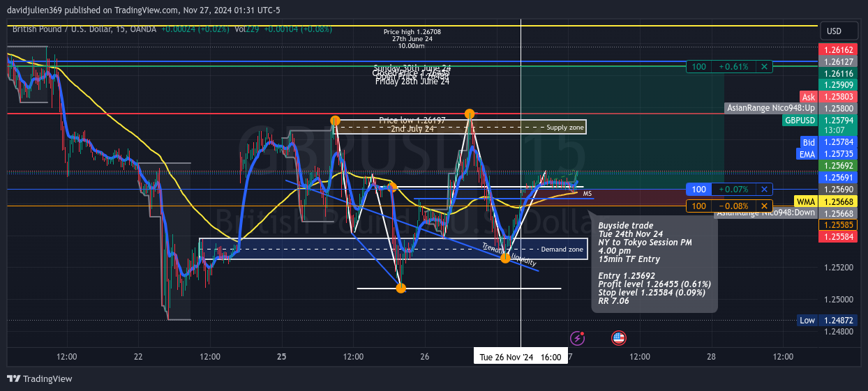The image size is (868, 391).
Task: Click the orange pivot circle at lowest swing
Action: (x=401, y=288)
